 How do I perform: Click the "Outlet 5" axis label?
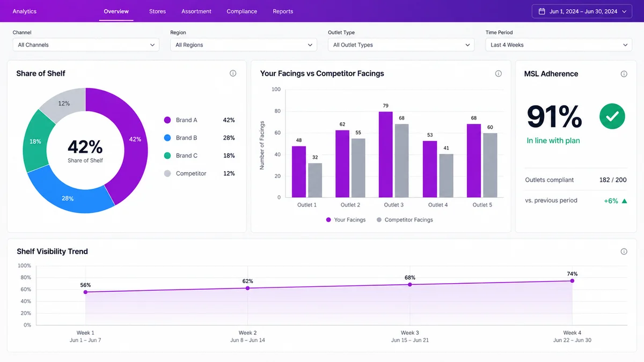pyautogui.click(x=482, y=205)
